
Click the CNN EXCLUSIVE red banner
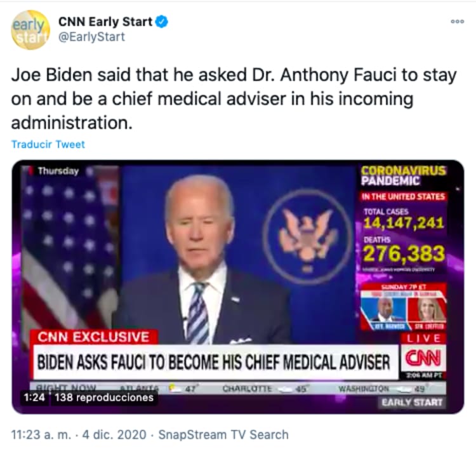pos(94,337)
